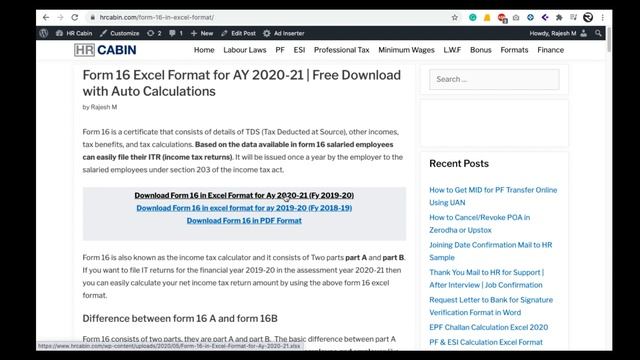Open the comments counter showing 1

point(176,33)
